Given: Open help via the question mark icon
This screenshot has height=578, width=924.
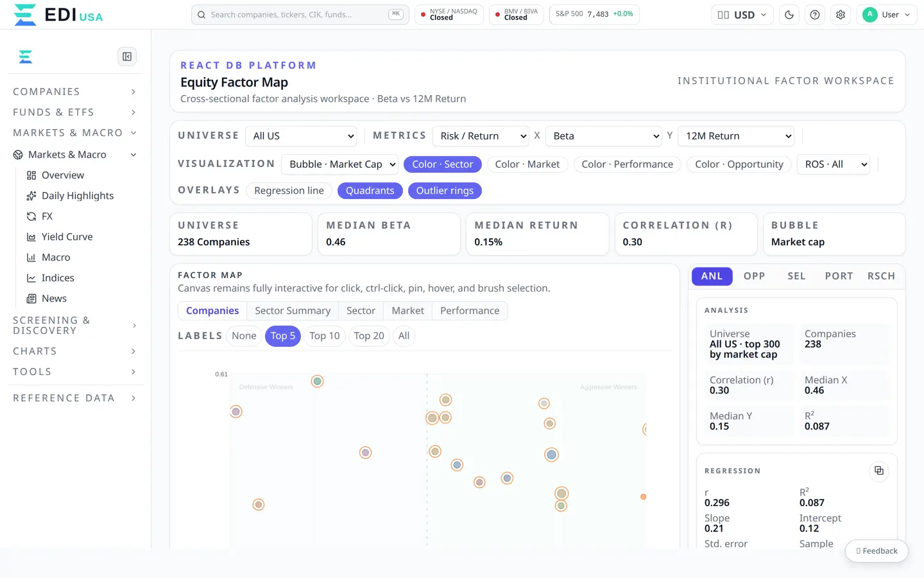Looking at the screenshot, I should tap(815, 15).
